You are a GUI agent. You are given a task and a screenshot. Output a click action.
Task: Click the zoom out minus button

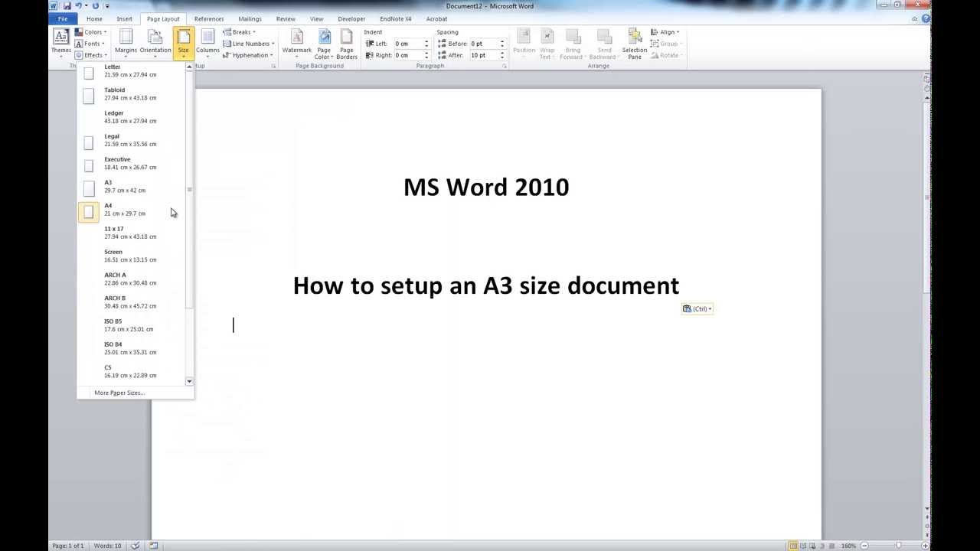tap(863, 546)
